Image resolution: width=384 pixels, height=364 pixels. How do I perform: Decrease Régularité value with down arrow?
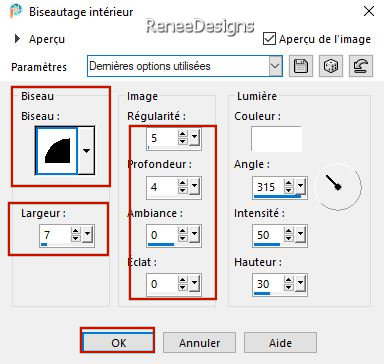coord(183,141)
